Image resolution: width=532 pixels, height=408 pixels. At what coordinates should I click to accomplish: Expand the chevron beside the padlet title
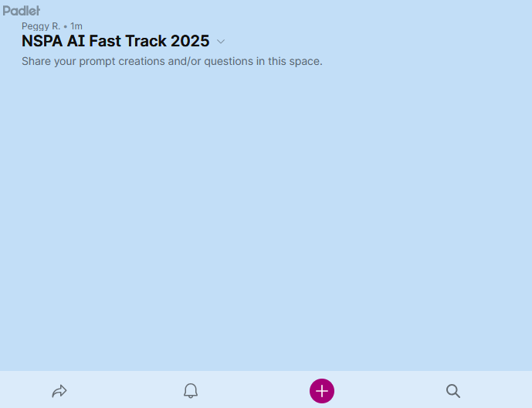(221, 42)
